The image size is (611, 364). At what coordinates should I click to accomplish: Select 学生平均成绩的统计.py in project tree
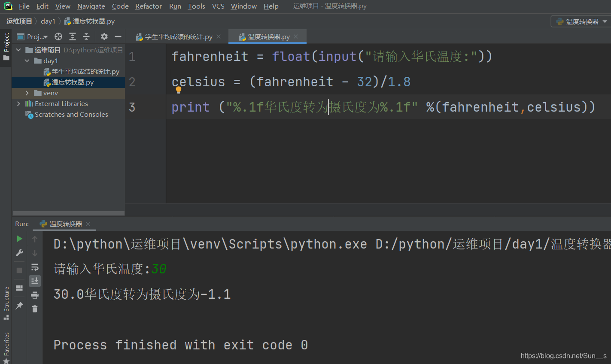point(82,71)
